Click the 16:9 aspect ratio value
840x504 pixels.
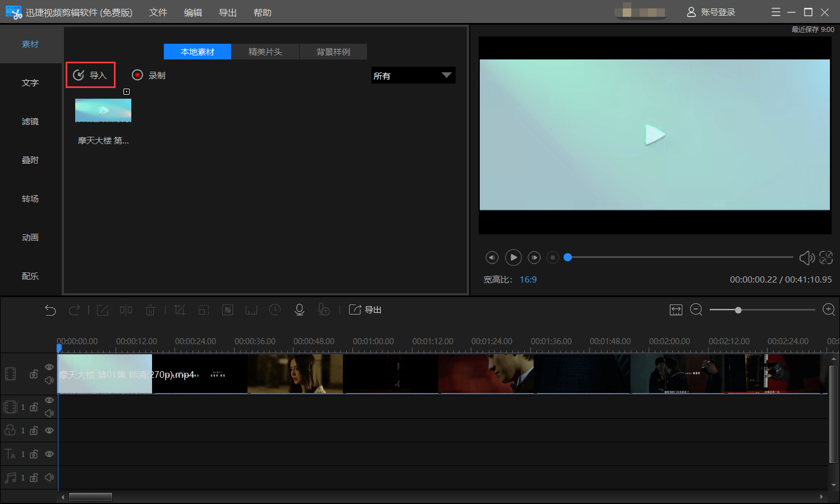[x=528, y=279]
